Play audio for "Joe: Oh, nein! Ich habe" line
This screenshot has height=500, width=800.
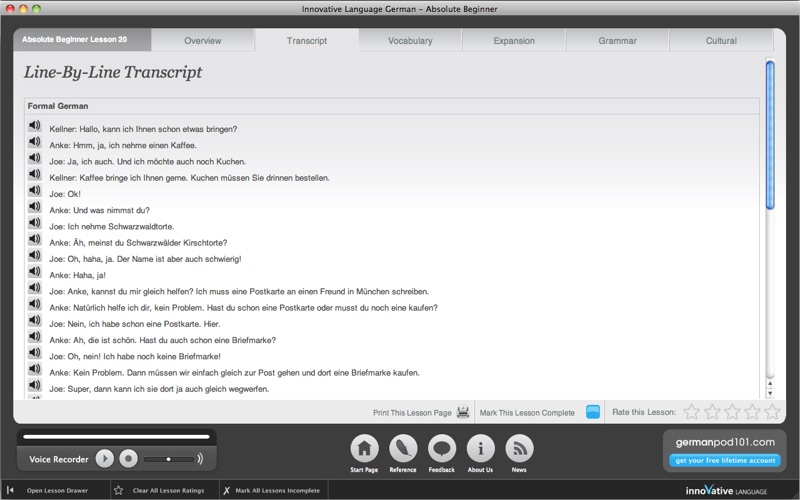coord(35,353)
